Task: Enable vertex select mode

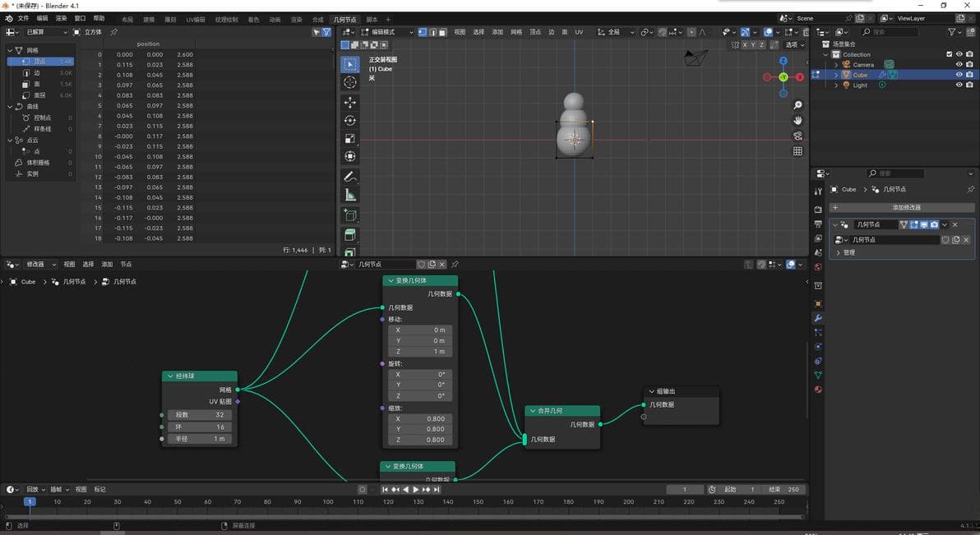Action: [423, 32]
